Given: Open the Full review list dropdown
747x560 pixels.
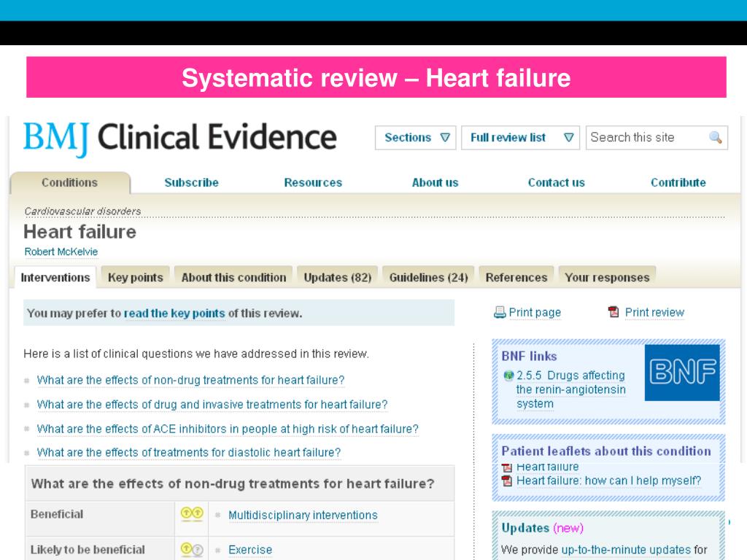Looking at the screenshot, I should click(520, 138).
